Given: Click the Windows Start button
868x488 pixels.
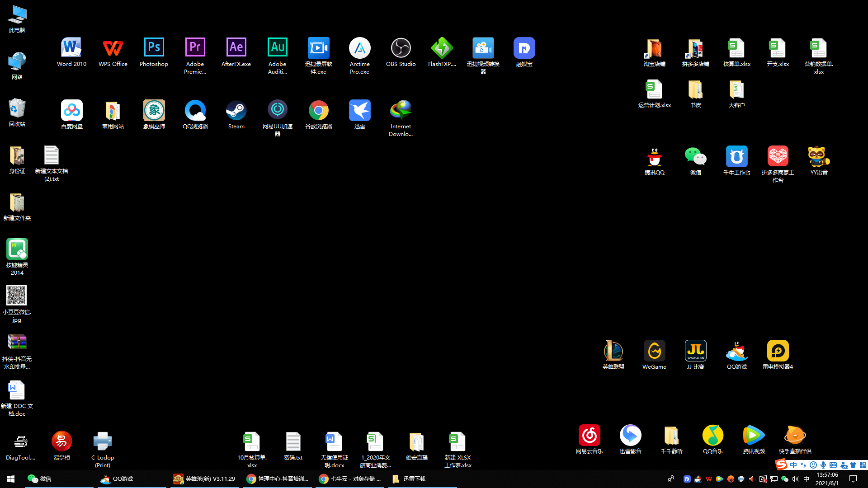Looking at the screenshot, I should click(x=11, y=479).
